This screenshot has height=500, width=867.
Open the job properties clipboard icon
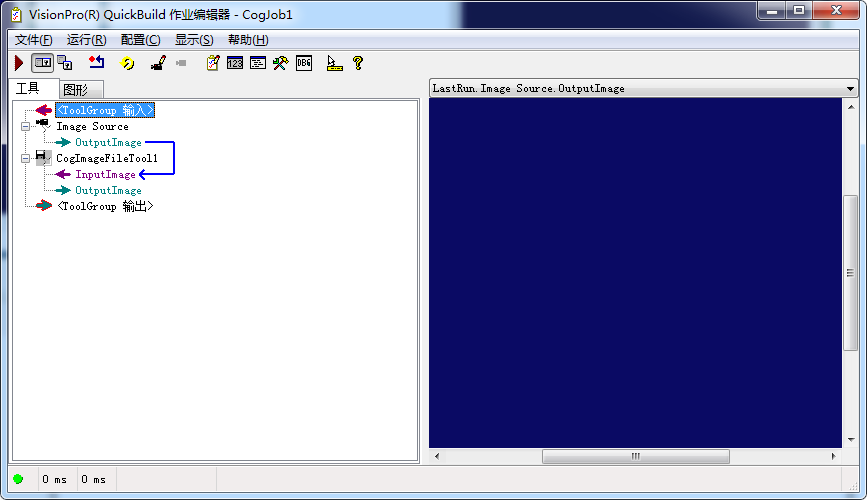(x=213, y=63)
